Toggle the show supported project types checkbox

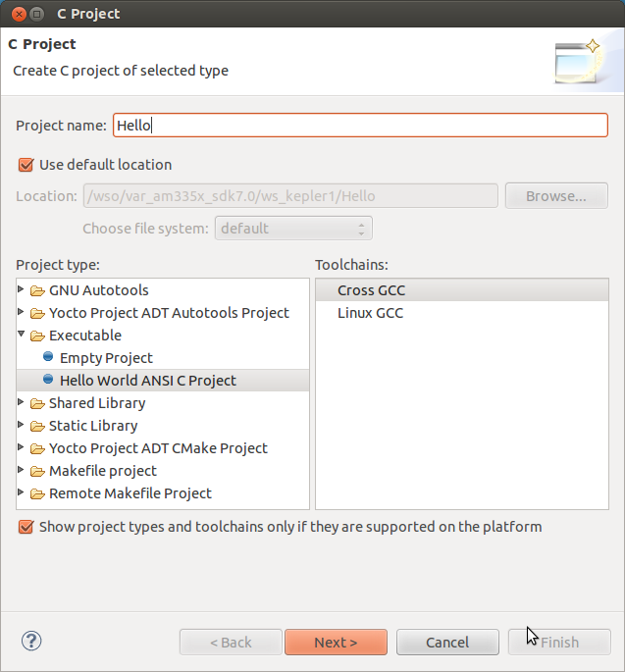point(26,527)
